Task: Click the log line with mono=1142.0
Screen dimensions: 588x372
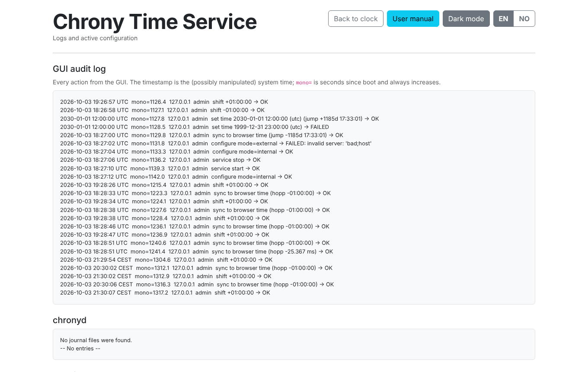Action: tap(176, 176)
